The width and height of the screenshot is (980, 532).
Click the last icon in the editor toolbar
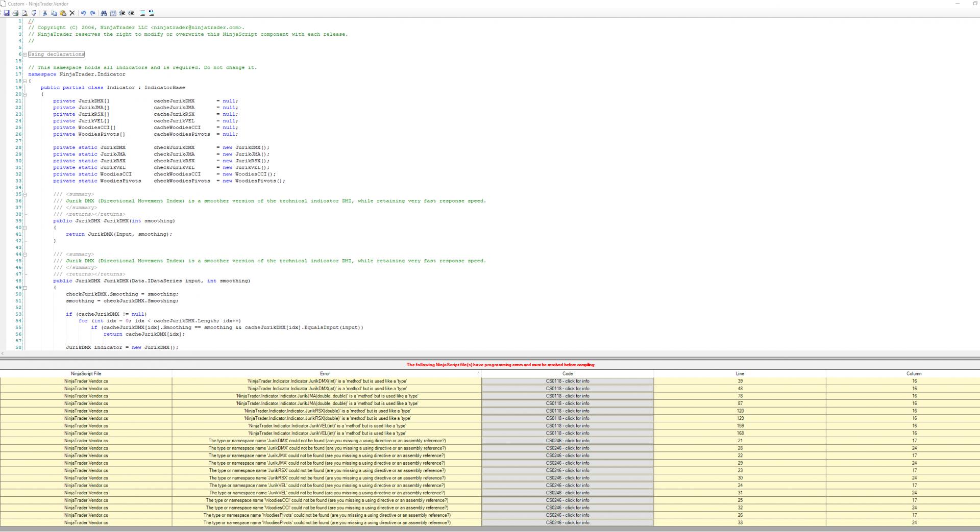[151, 13]
